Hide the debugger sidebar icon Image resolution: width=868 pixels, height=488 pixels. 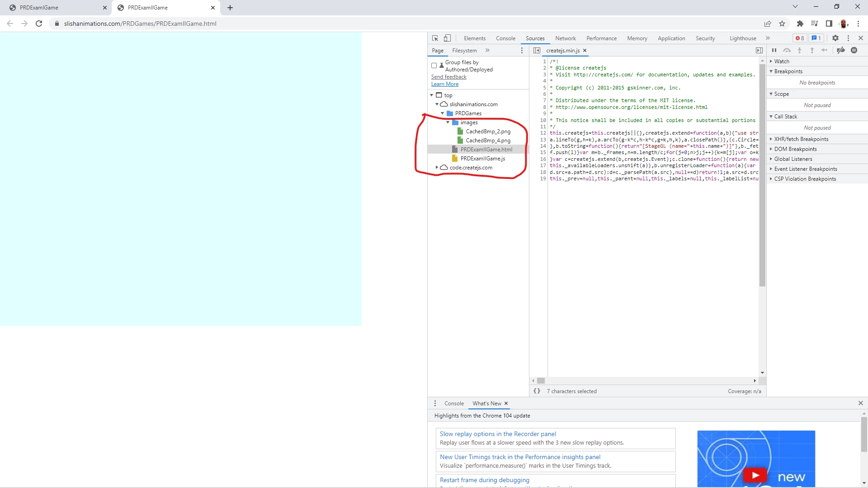coord(759,51)
